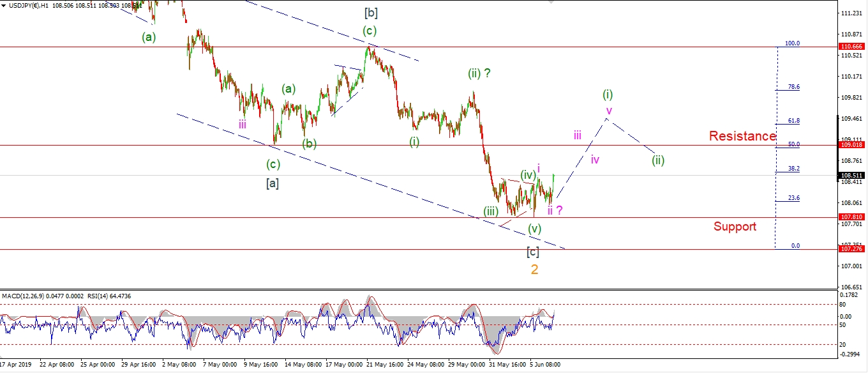The image size is (868, 373).
Task: Click the 107.810 support price tag
Action: pos(851,217)
